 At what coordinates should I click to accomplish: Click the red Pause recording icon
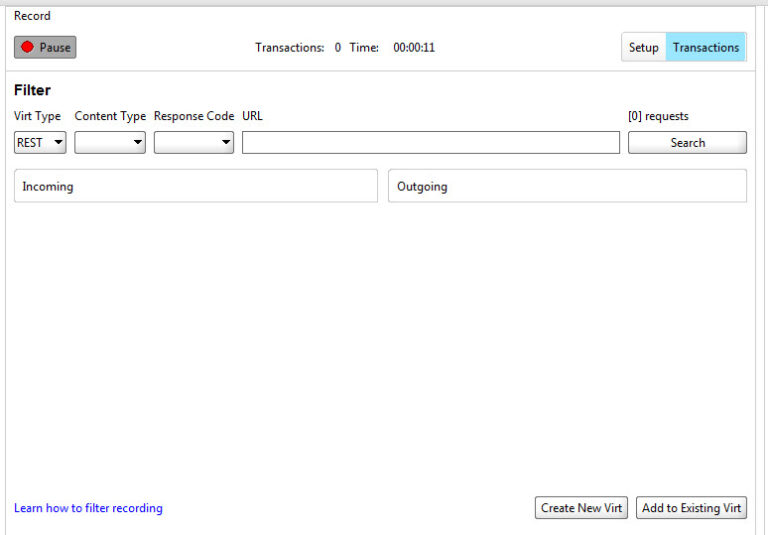[28, 47]
